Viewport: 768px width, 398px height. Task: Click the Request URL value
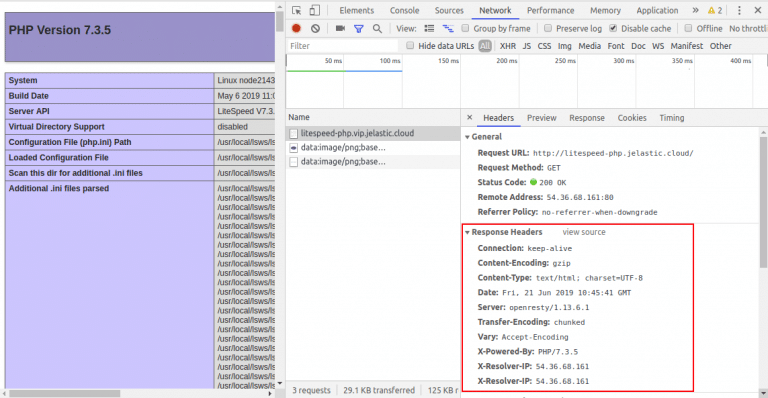pyautogui.click(x=613, y=153)
